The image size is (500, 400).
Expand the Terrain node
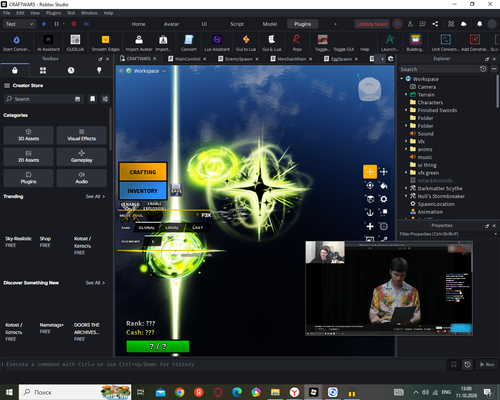406,94
